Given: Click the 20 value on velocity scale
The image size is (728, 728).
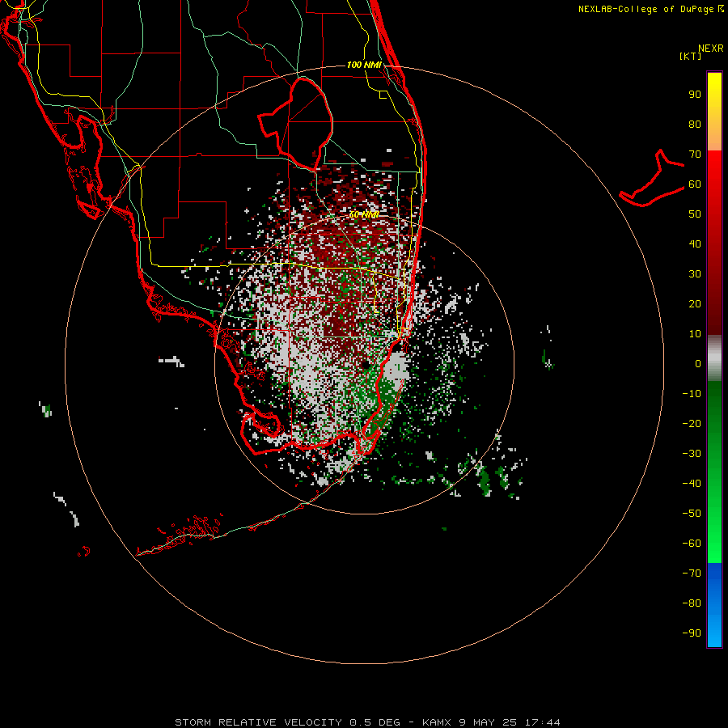Looking at the screenshot, I should 695,304.
